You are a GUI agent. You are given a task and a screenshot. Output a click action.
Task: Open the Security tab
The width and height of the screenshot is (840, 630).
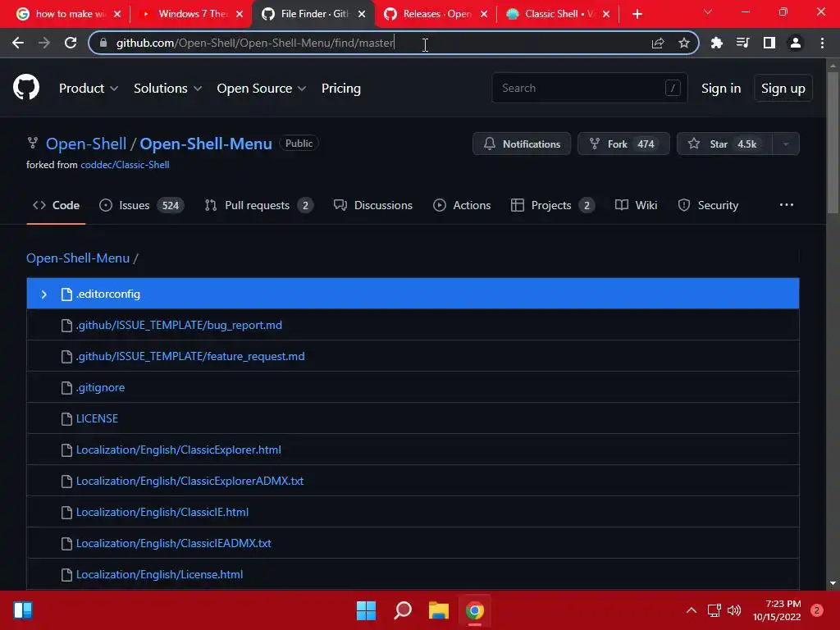[x=708, y=205]
